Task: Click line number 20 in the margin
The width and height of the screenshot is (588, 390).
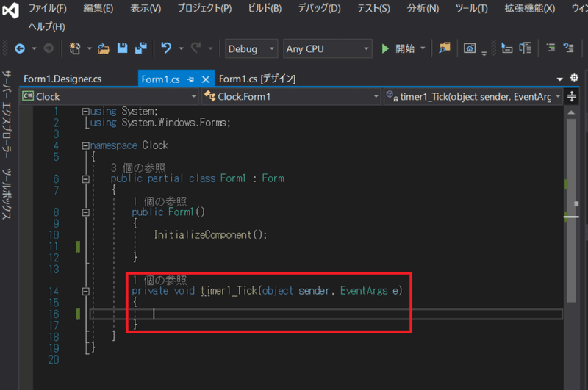Action: [x=54, y=360]
